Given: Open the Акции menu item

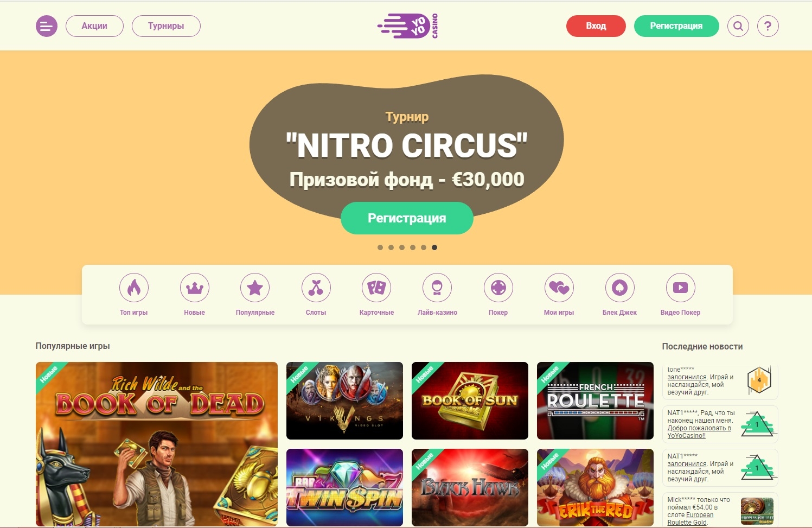Looking at the screenshot, I should pyautogui.click(x=94, y=26).
